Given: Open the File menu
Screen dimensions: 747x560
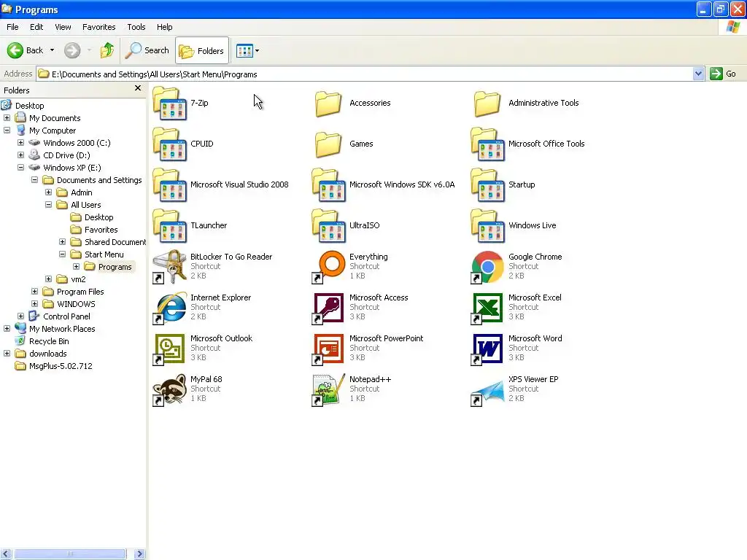Looking at the screenshot, I should tap(12, 27).
